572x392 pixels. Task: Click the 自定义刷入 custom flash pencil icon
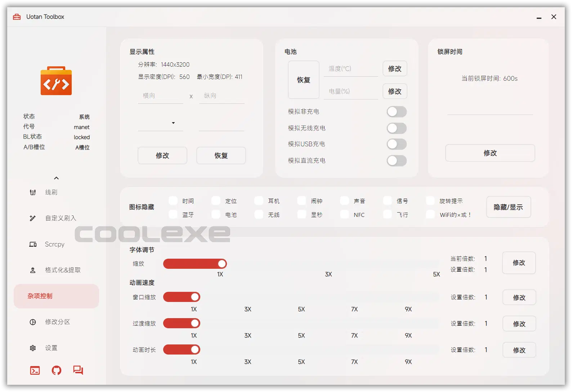[x=33, y=218]
